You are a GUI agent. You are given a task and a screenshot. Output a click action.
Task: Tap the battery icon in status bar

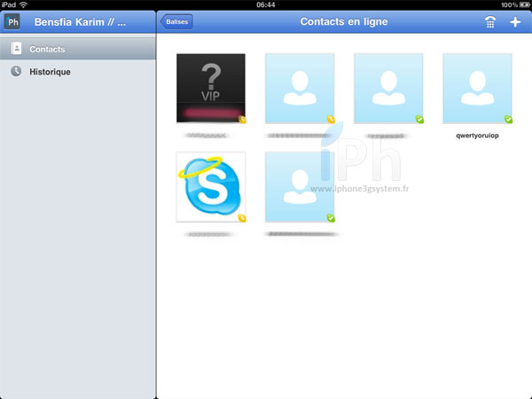[x=523, y=4]
